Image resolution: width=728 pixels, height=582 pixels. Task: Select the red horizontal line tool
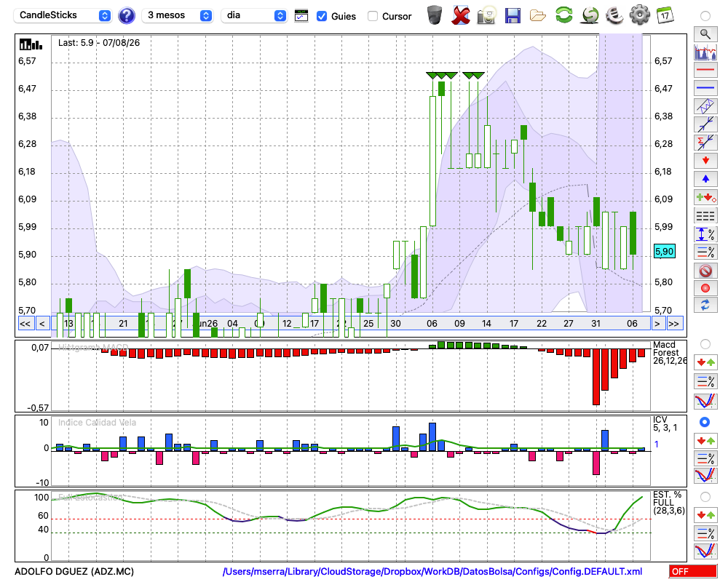[705, 70]
